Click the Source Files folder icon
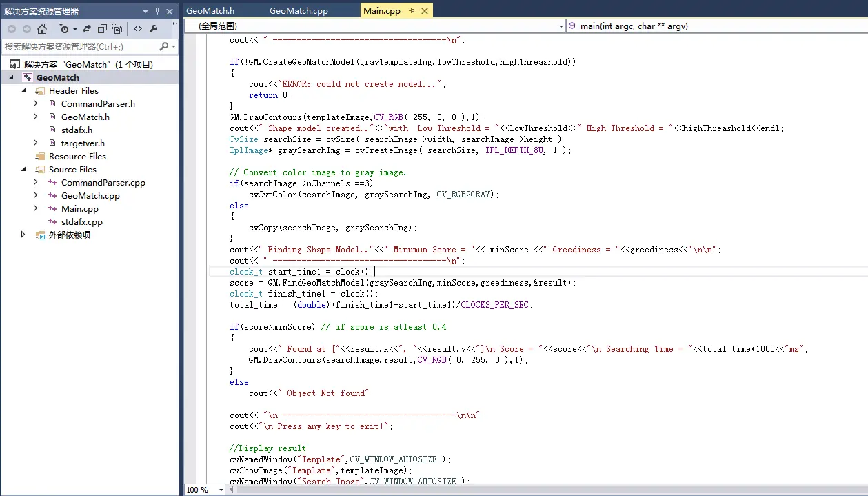The image size is (868, 496). click(40, 170)
